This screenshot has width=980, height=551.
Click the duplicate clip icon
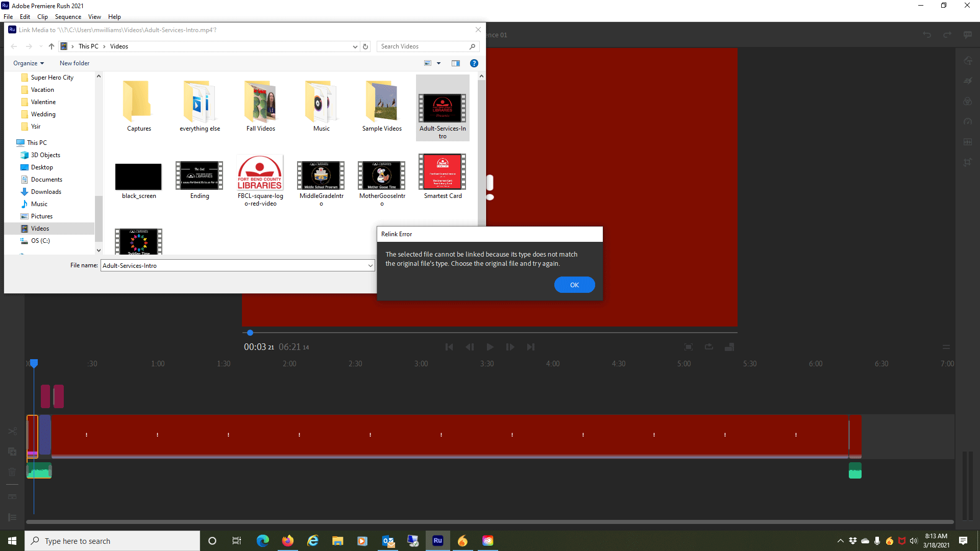12,452
